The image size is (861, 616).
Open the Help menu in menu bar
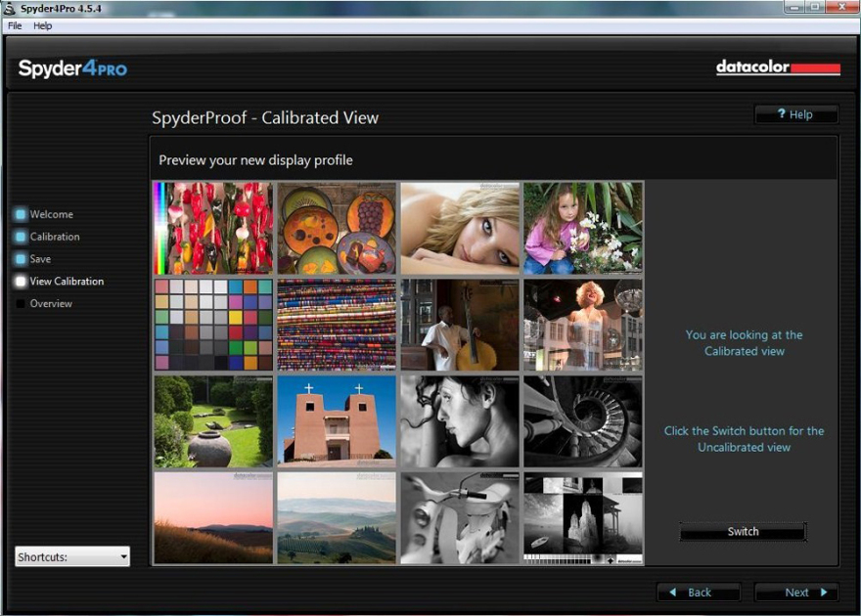coord(42,25)
